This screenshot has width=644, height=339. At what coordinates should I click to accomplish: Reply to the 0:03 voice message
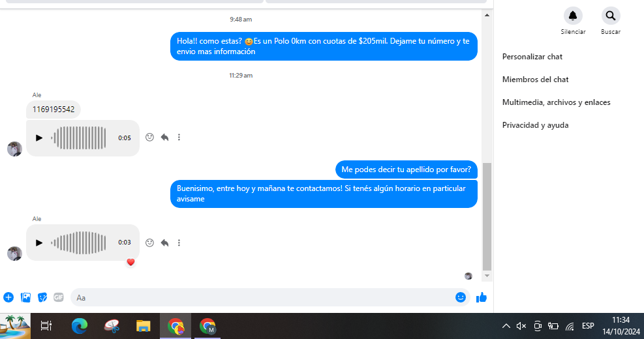164,243
